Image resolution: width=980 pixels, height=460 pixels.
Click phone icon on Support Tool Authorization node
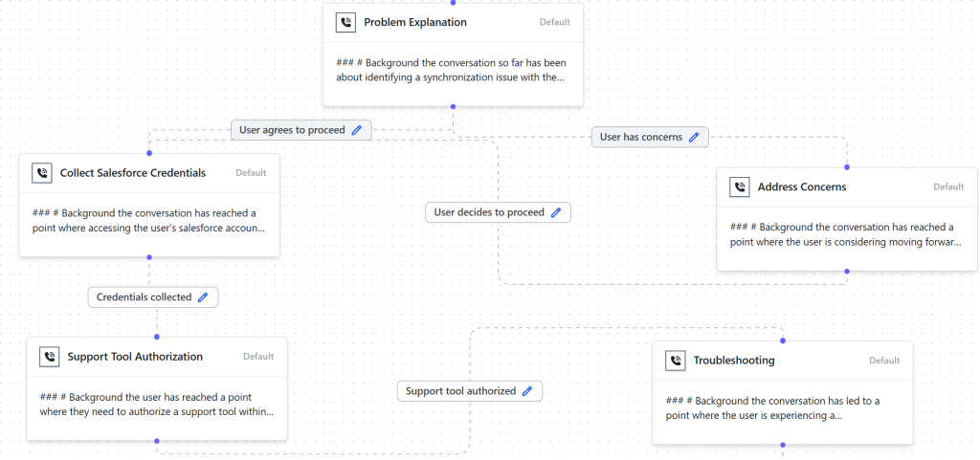point(50,357)
